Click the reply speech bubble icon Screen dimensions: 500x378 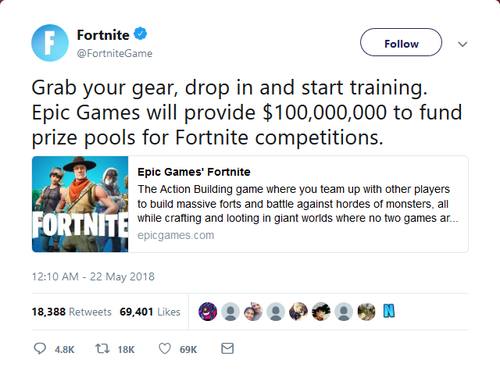click(40, 349)
